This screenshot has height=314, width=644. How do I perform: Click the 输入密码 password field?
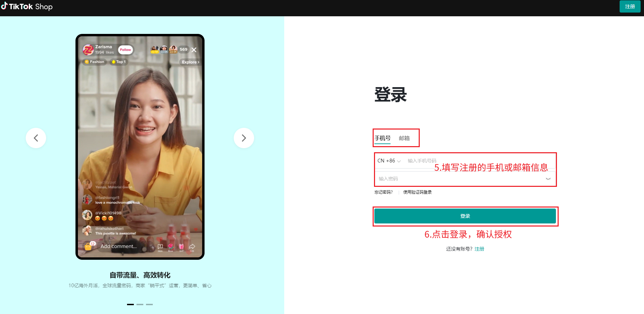(x=457, y=179)
